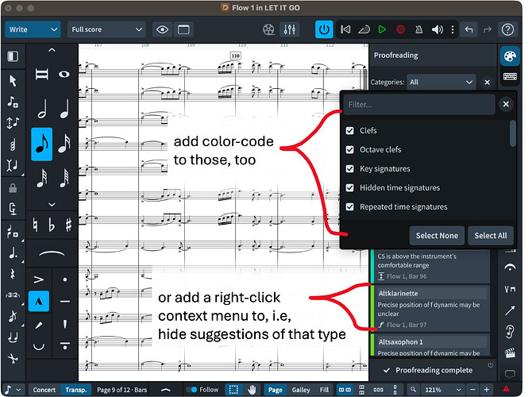Open the mixer sliders icon
The width and height of the screenshot is (532, 397).
tap(290, 30)
